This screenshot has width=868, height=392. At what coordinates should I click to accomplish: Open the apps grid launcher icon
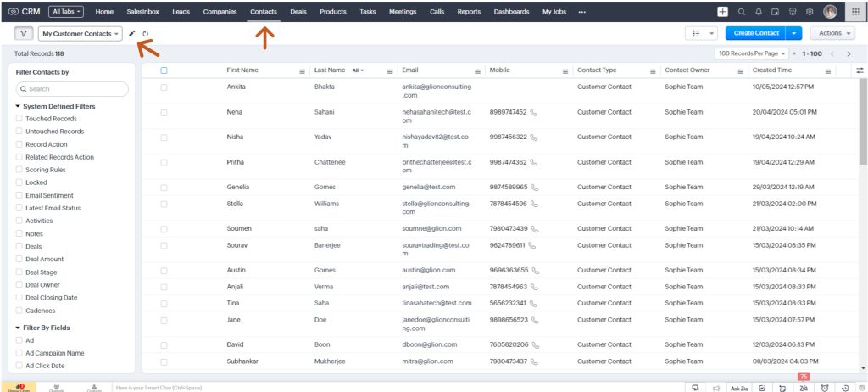pyautogui.click(x=856, y=12)
